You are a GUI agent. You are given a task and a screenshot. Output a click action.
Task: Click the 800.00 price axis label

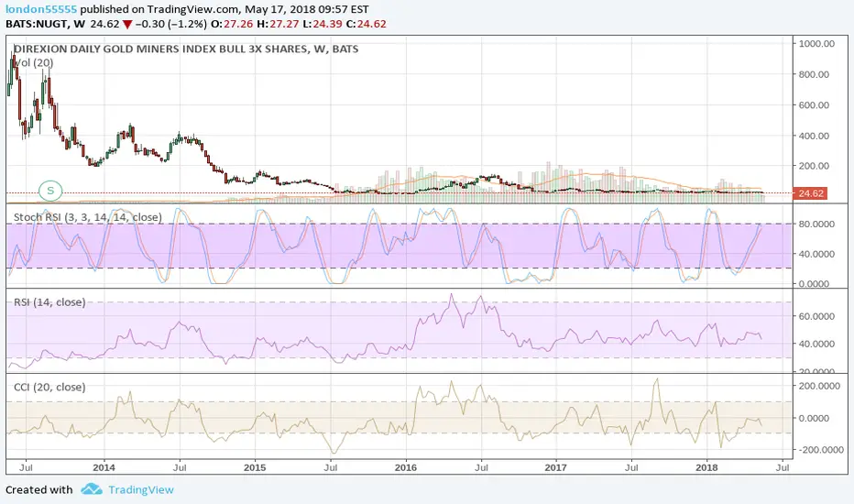pyautogui.click(x=814, y=74)
